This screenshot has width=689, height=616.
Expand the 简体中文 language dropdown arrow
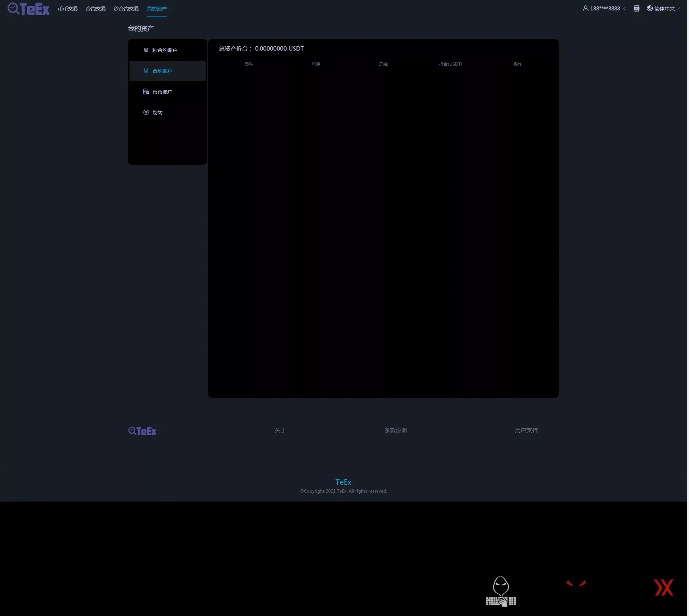click(679, 9)
